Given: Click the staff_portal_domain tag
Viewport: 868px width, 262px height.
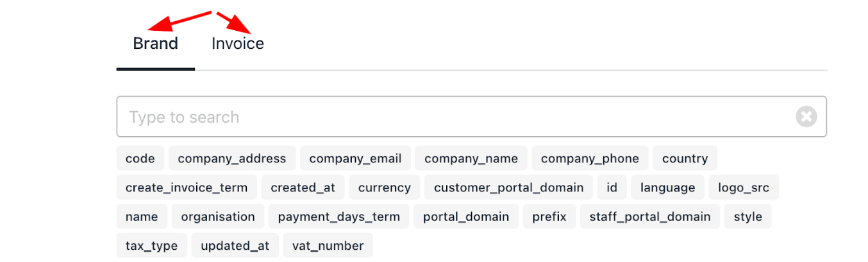Looking at the screenshot, I should coord(650,216).
